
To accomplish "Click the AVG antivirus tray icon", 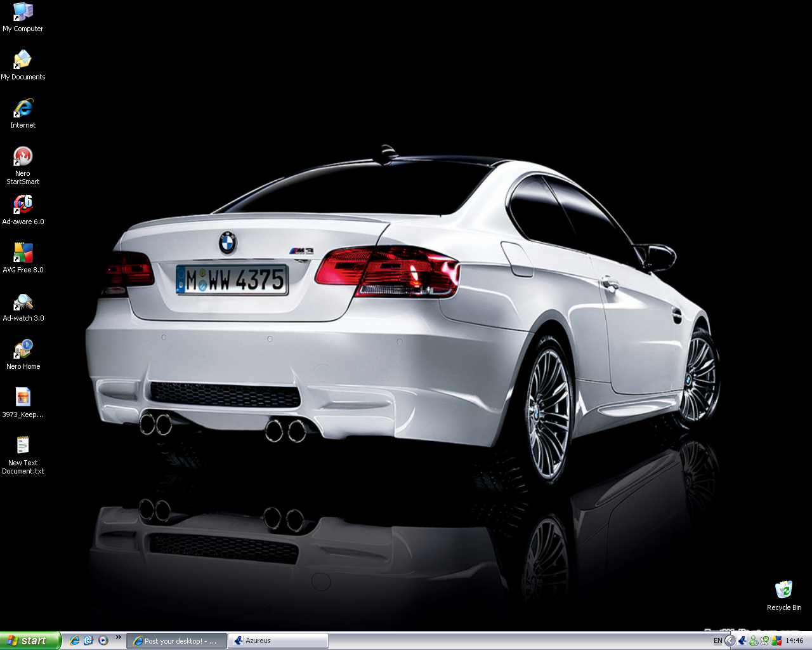I will click(776, 641).
